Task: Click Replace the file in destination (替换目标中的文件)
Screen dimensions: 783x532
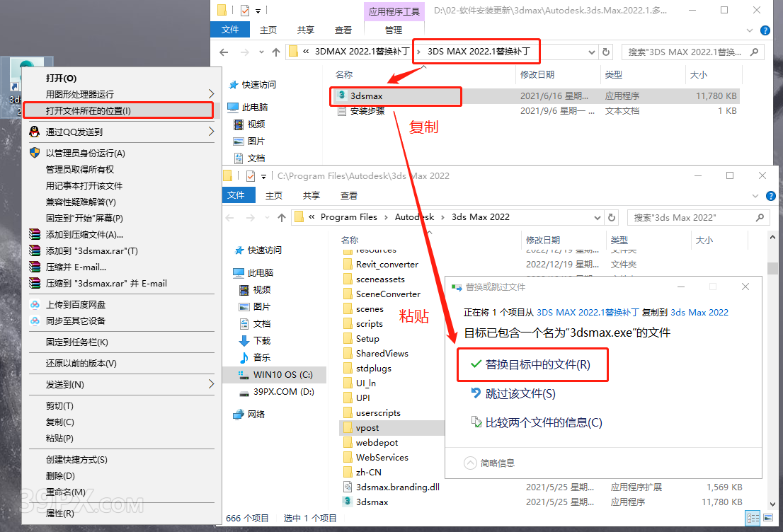Action: pyautogui.click(x=532, y=365)
